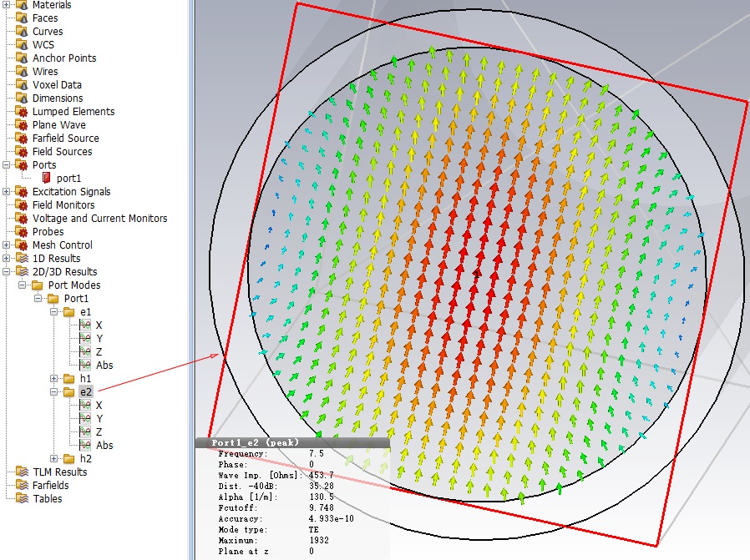Click the Wave Imp. value 453.7
Screen dimensions: 750x560
point(321,476)
